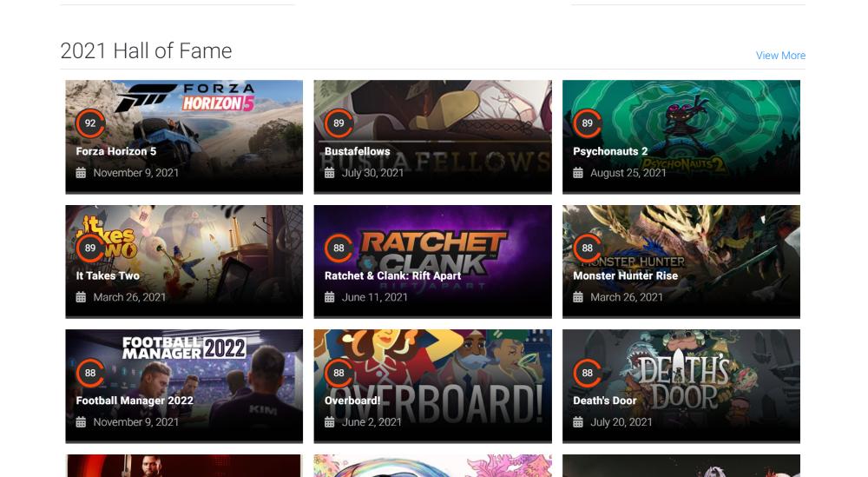
Task: Click the June 11, 2021 release date
Action: (375, 297)
